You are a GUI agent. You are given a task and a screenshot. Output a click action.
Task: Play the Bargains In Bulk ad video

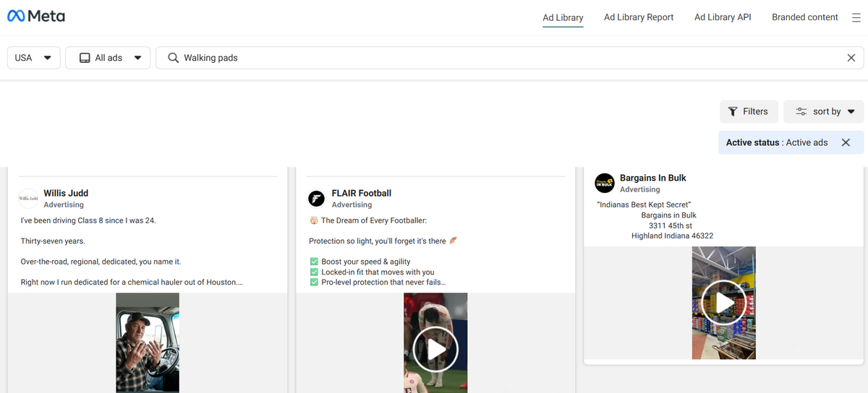click(x=723, y=303)
